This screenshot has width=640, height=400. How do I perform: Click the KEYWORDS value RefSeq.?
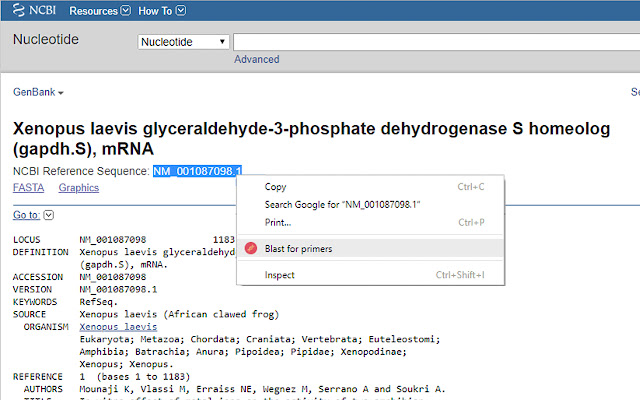tap(99, 302)
